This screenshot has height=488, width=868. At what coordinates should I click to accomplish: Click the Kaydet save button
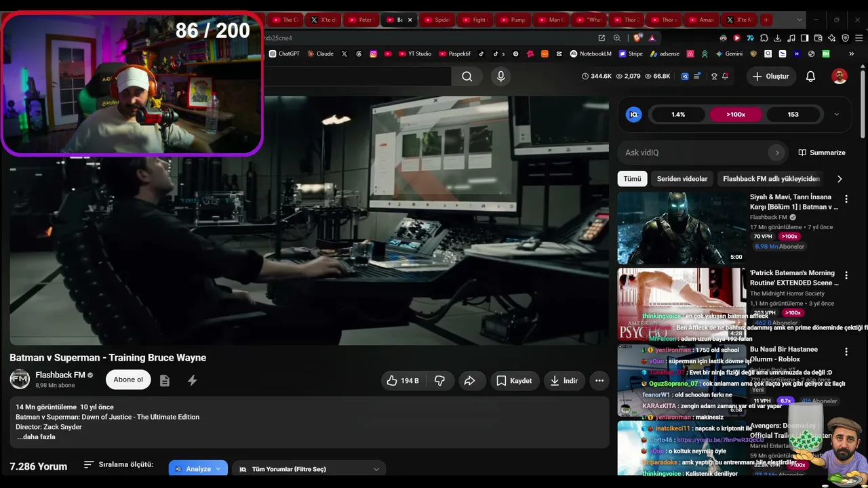click(514, 381)
